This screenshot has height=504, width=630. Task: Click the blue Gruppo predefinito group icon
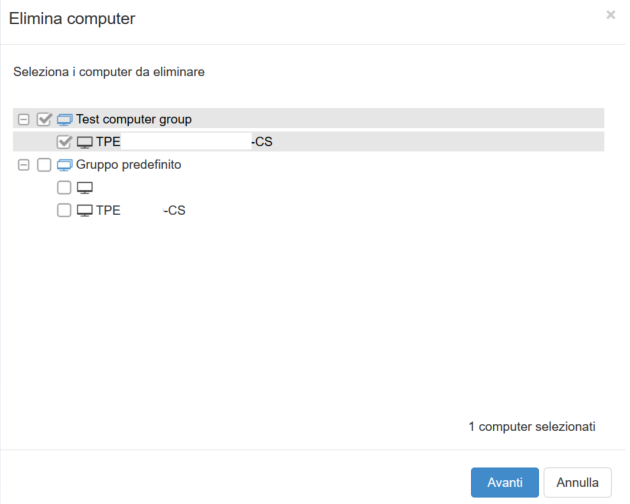click(x=64, y=165)
